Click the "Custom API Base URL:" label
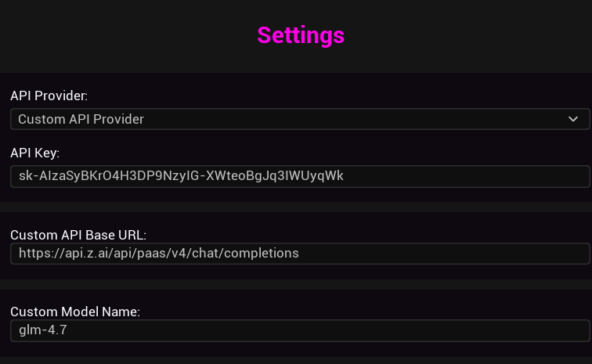This screenshot has height=364, width=592. pyautogui.click(x=78, y=235)
